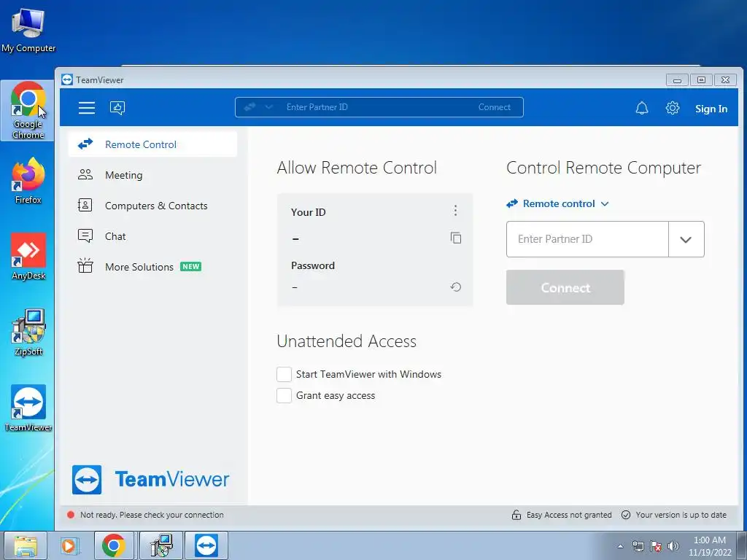Click the three-dot menu beside Your ID
This screenshot has height=560, width=747.
pos(455,211)
